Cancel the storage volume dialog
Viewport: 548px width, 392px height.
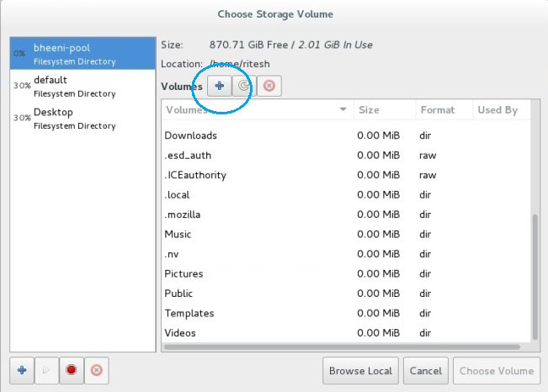coord(426,370)
